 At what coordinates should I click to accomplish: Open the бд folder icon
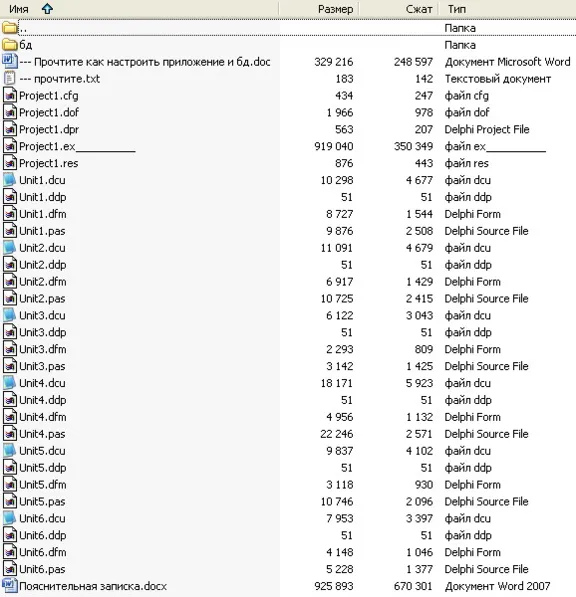10,45
